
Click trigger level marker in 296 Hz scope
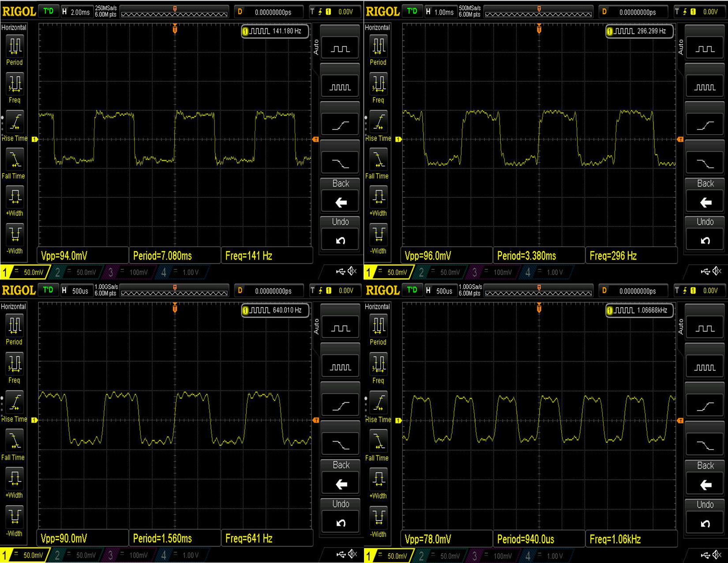click(x=680, y=140)
